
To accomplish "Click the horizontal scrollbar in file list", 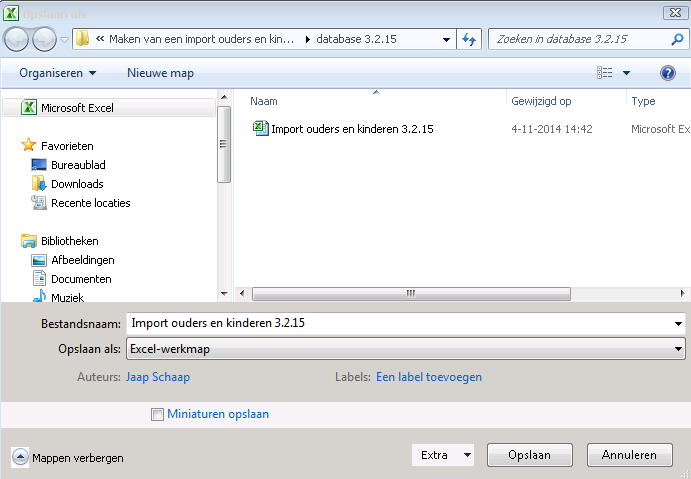I will click(410, 294).
